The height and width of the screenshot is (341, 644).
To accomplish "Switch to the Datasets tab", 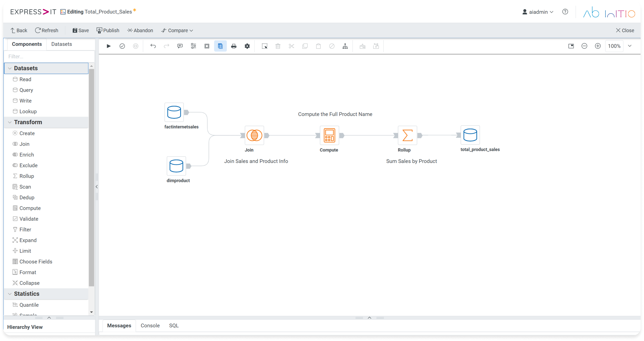I will point(62,44).
